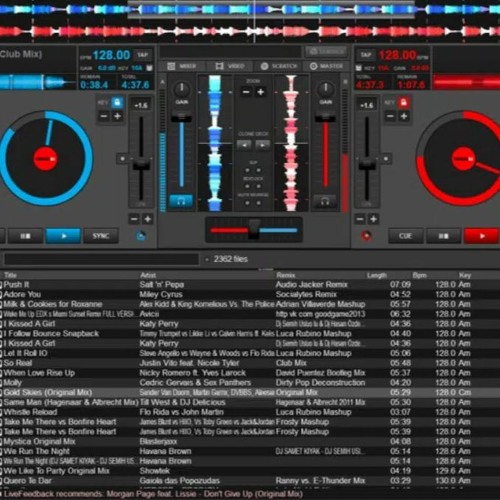
Task: Tap tempo with left deck TAP button
Action: (142, 55)
